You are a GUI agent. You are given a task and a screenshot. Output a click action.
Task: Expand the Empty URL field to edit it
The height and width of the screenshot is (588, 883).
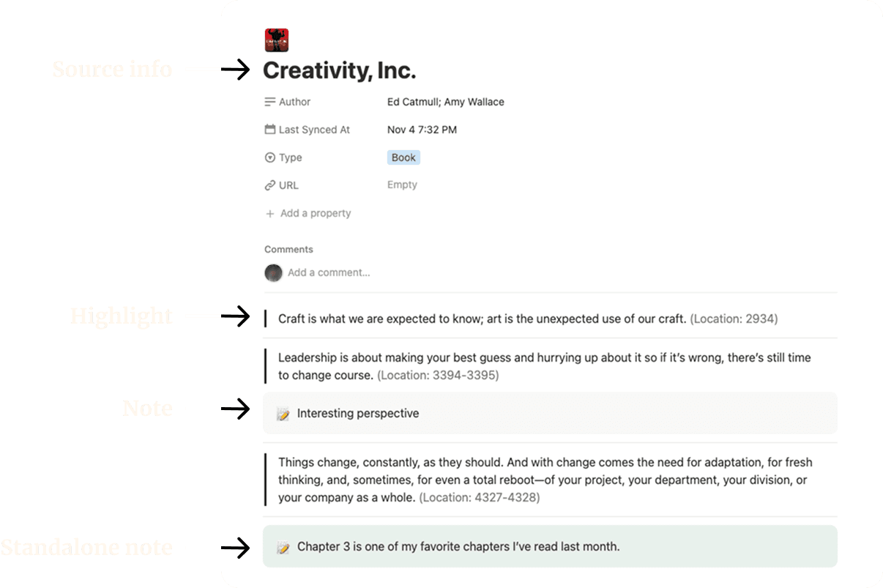[402, 185]
